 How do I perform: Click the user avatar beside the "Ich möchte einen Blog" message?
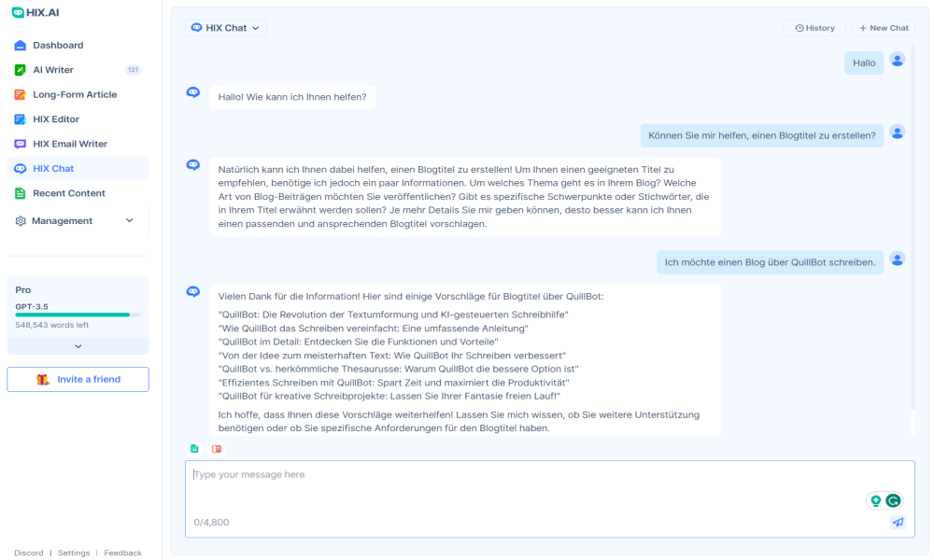tap(897, 259)
